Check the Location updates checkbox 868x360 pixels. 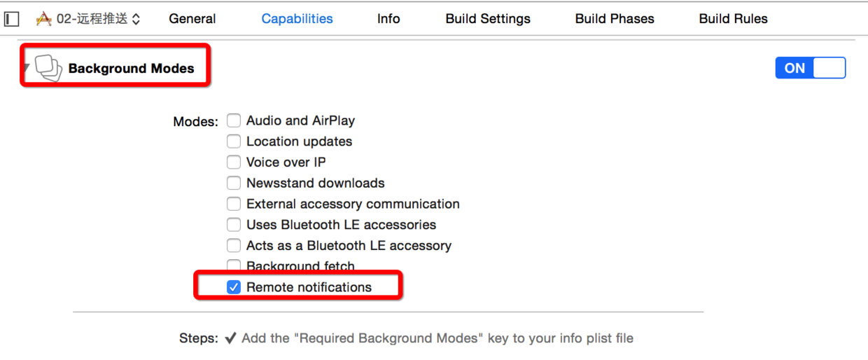pyautogui.click(x=234, y=141)
